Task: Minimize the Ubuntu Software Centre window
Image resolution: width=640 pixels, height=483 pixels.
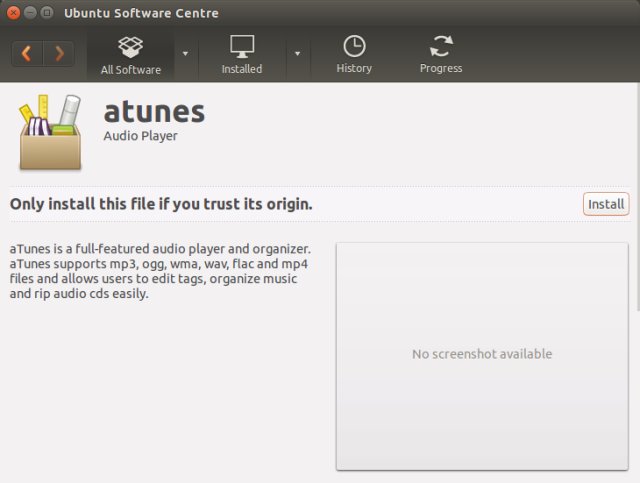Action: (x=30, y=13)
